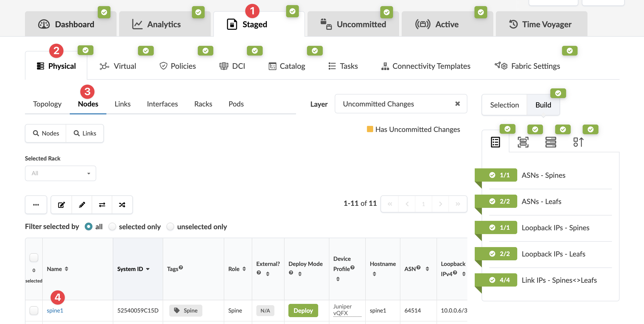The width and height of the screenshot is (644, 324).
Task: Check the spine1 row checkbox
Action: (34, 310)
